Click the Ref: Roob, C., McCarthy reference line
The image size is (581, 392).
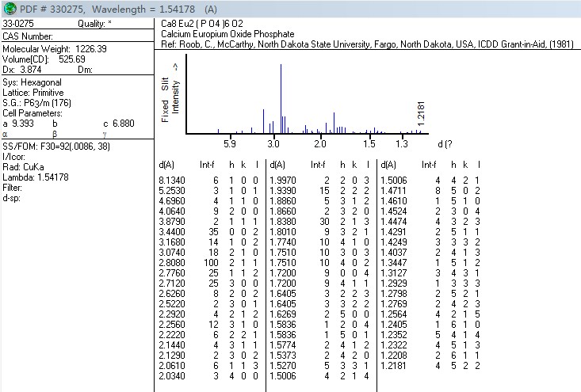[x=367, y=44]
